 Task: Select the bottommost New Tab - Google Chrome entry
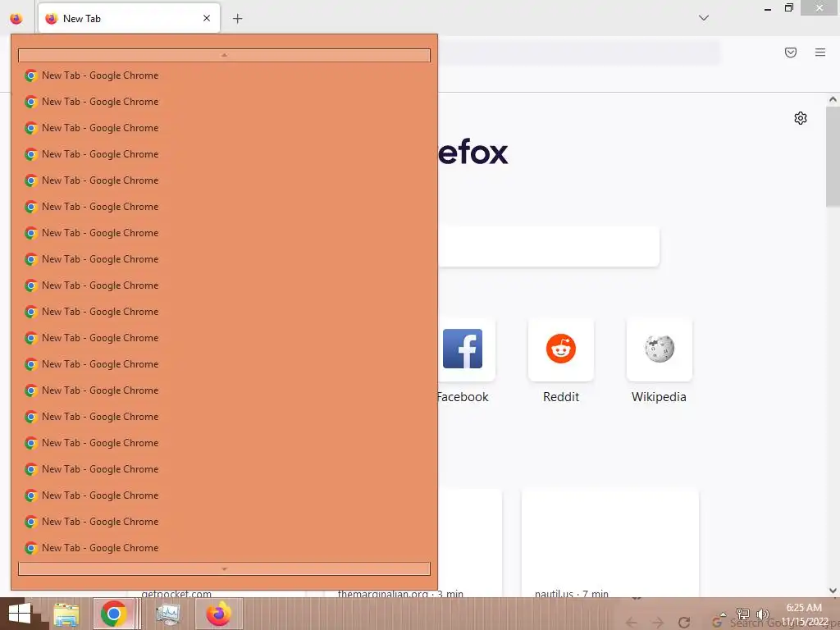(x=225, y=548)
